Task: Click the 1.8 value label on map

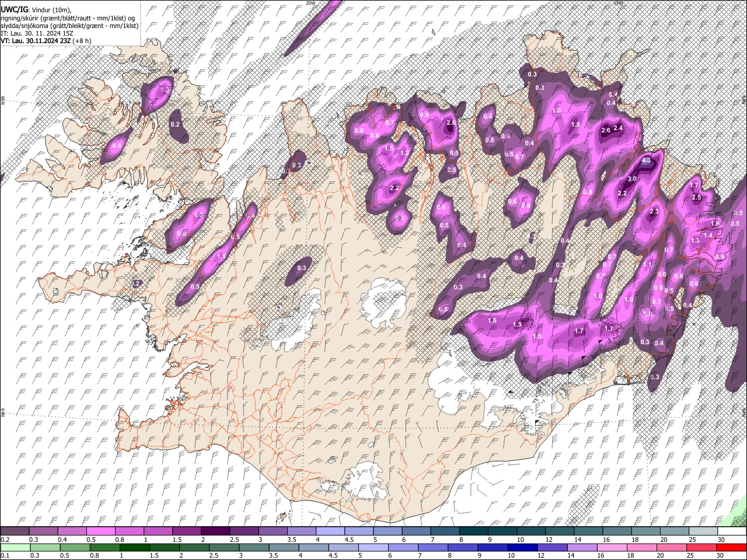Action: pyautogui.click(x=575, y=124)
